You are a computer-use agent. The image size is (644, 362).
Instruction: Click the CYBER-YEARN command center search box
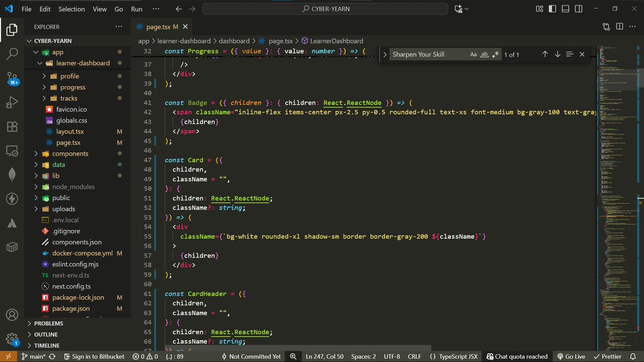pyautogui.click(x=325, y=9)
